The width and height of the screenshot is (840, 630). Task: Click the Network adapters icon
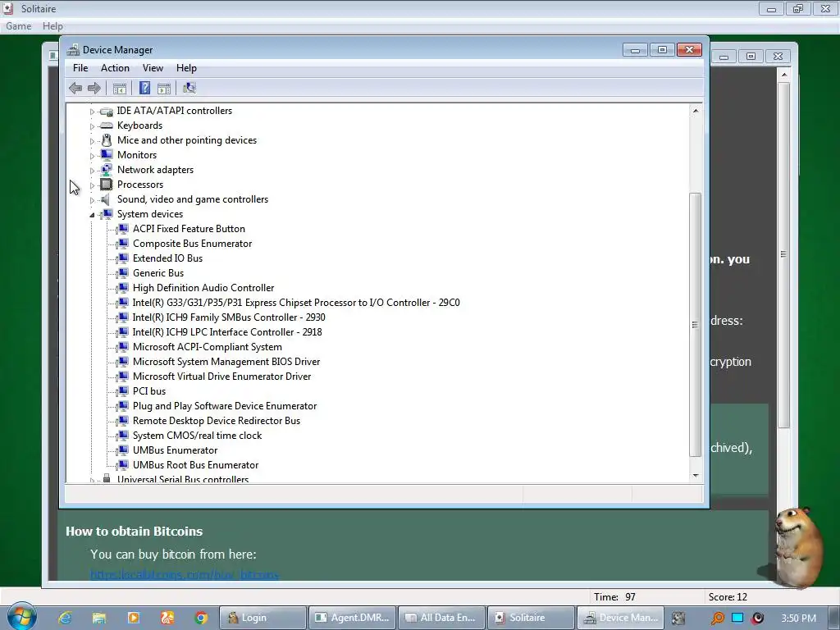107,169
